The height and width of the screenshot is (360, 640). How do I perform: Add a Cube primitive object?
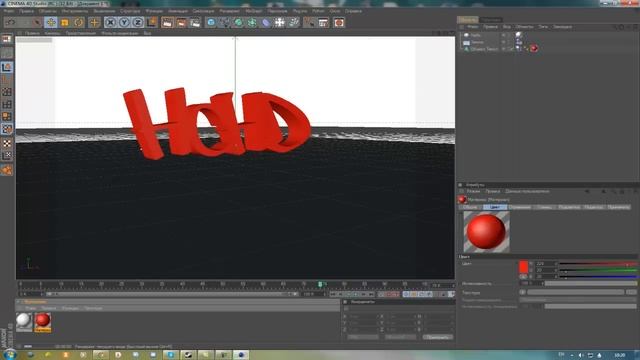pos(211,22)
